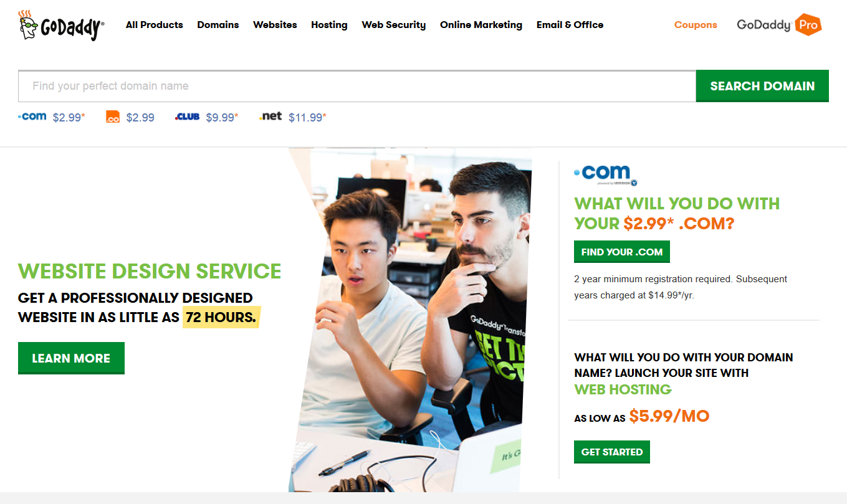847x504 pixels.
Task: Click the GoDaddy logo icon
Action: pos(61,25)
